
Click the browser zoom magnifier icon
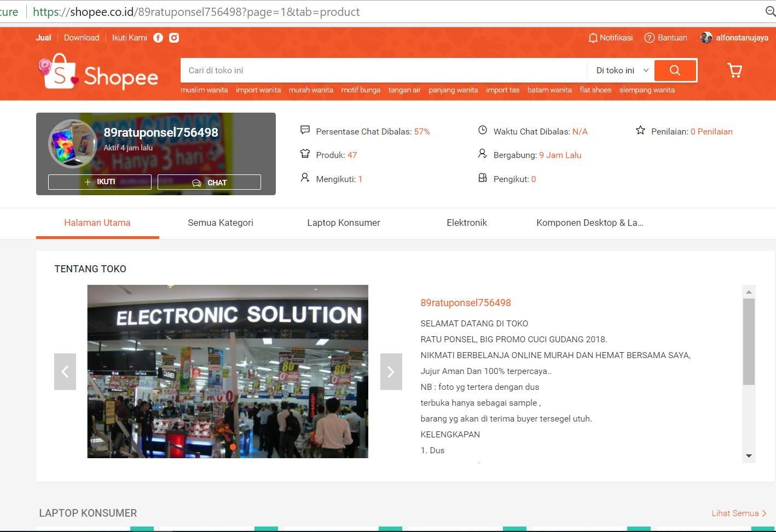[770, 11]
